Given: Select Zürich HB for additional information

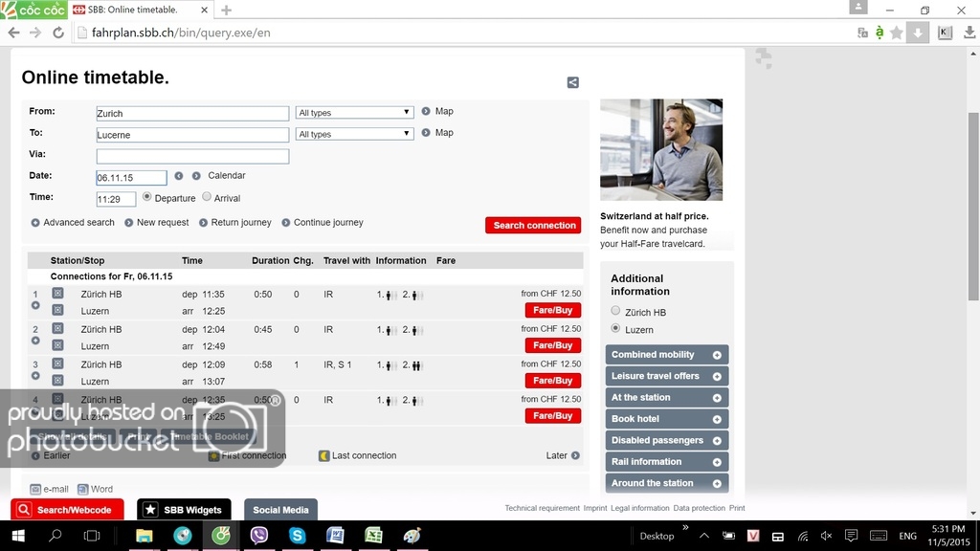Looking at the screenshot, I should pyautogui.click(x=615, y=311).
